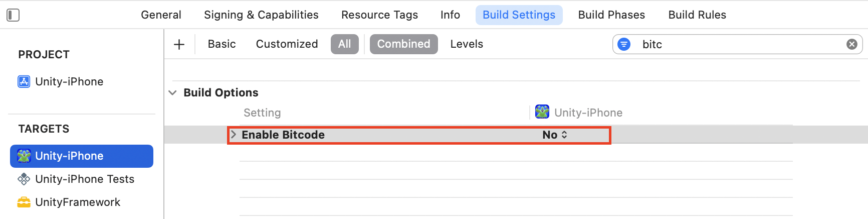Click the search filter scope icon
Image resolution: width=868 pixels, height=219 pixels.
coord(624,44)
